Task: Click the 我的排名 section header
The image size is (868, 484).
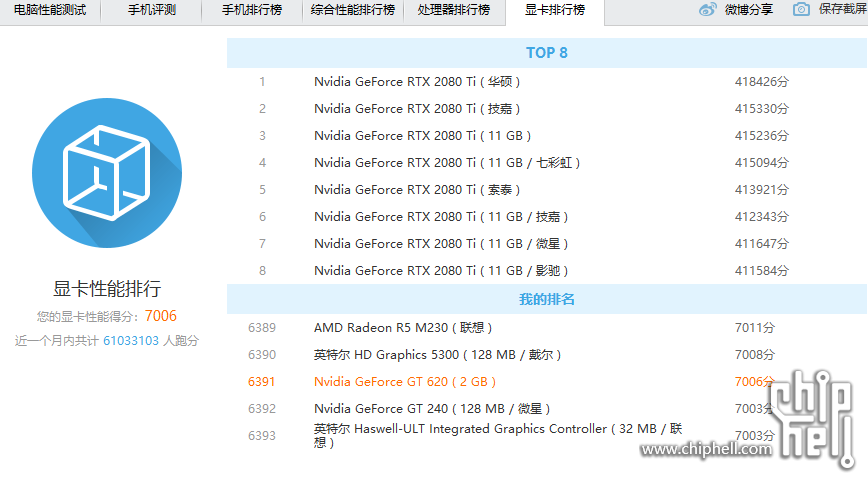Action: click(547, 300)
